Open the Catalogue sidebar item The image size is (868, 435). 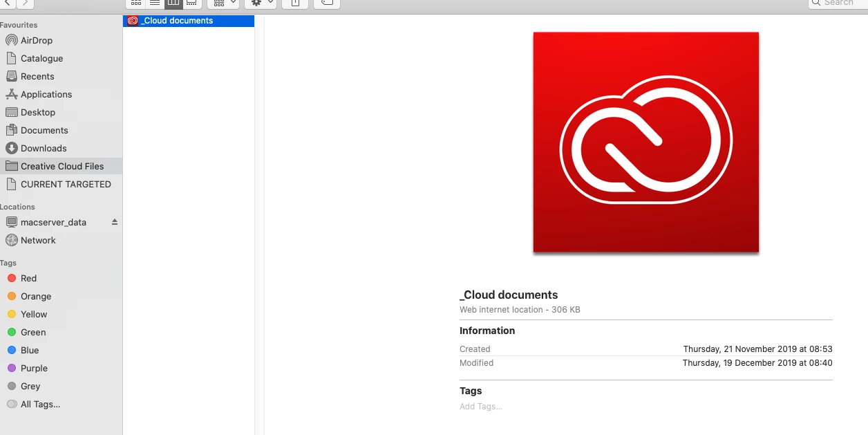[x=61, y=58]
